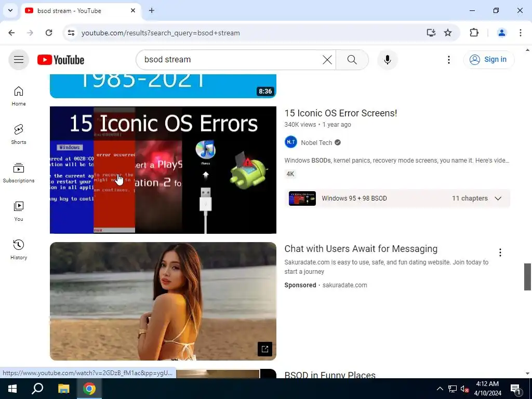Open the tab search dropdown arrow
The width and height of the screenshot is (532, 399).
[10, 10]
